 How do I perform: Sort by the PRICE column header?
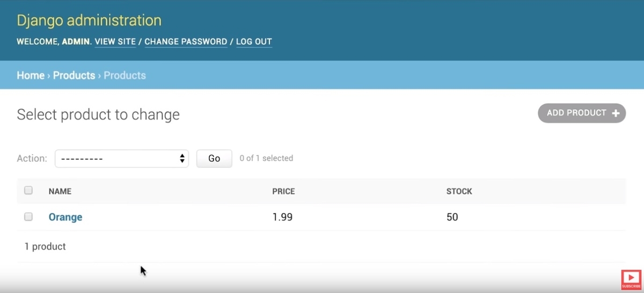283,191
